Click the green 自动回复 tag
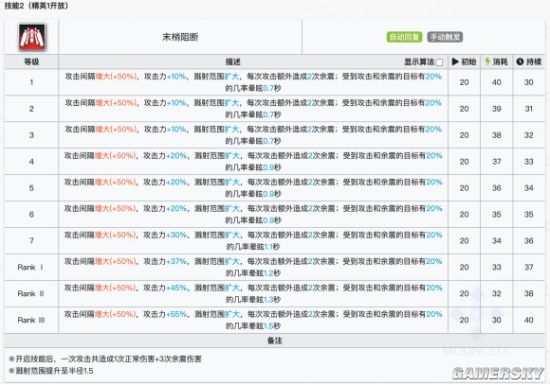Image resolution: width=550 pixels, height=385 pixels. click(x=404, y=37)
